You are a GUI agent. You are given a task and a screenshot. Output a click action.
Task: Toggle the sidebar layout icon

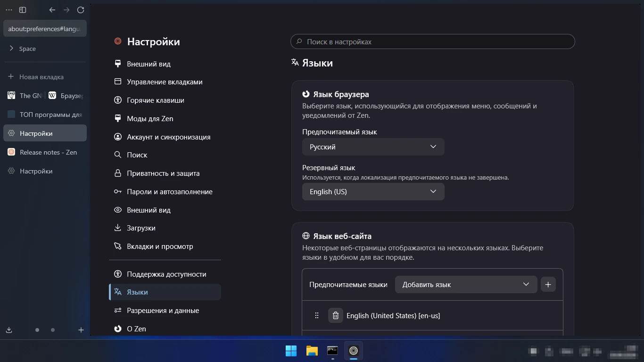[x=23, y=10]
